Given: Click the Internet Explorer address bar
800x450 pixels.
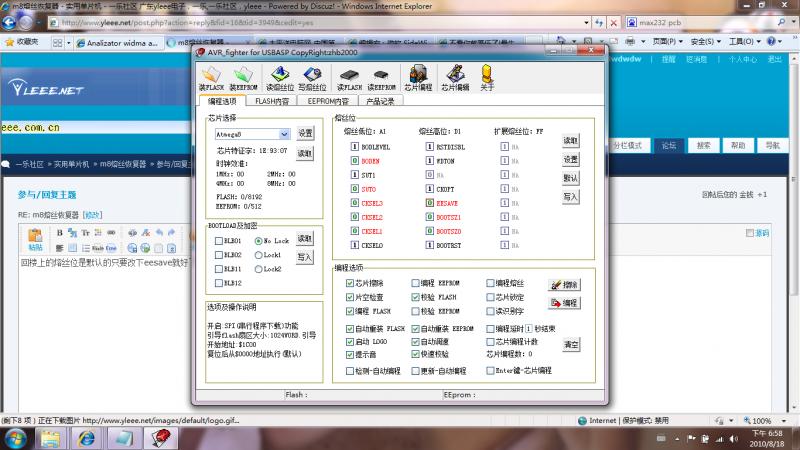Looking at the screenshot, I should (x=300, y=22).
